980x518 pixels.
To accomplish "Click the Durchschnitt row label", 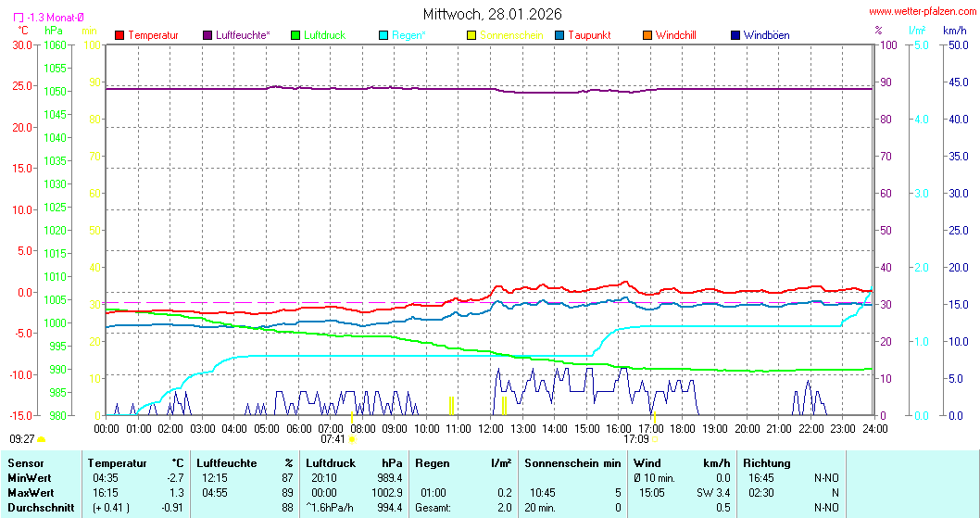I will pos(37,508).
